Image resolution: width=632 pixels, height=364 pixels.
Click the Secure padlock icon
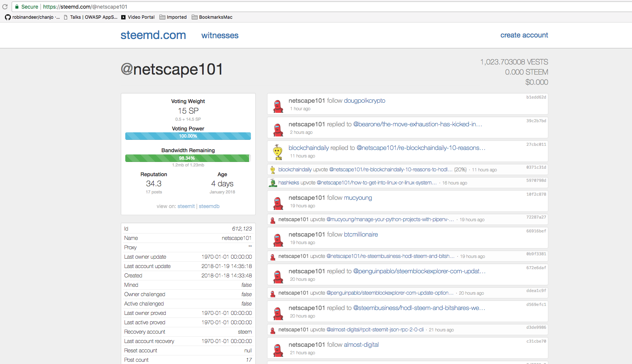[17, 7]
